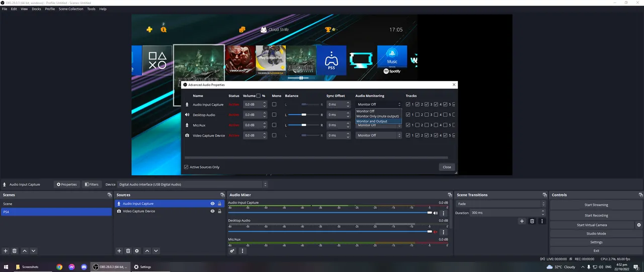The width and height of the screenshot is (644, 272).
Task: Open the Tools menu
Action: (x=91, y=9)
